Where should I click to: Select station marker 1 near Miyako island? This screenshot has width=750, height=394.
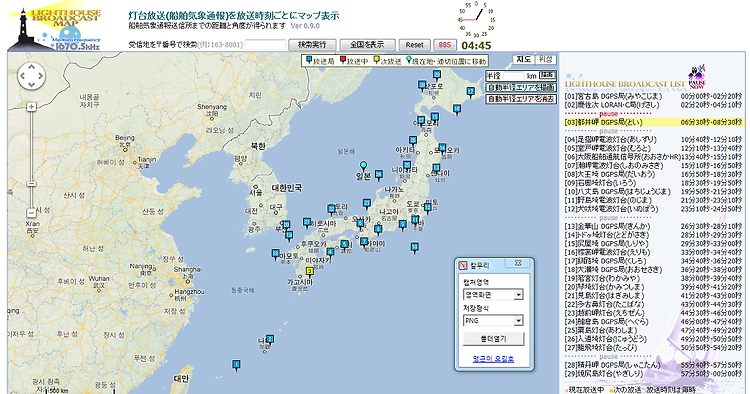coord(236,365)
